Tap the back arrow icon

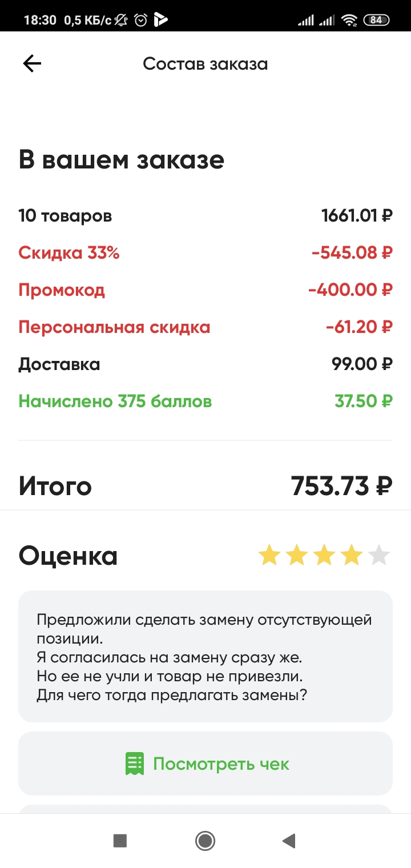coord(32,64)
